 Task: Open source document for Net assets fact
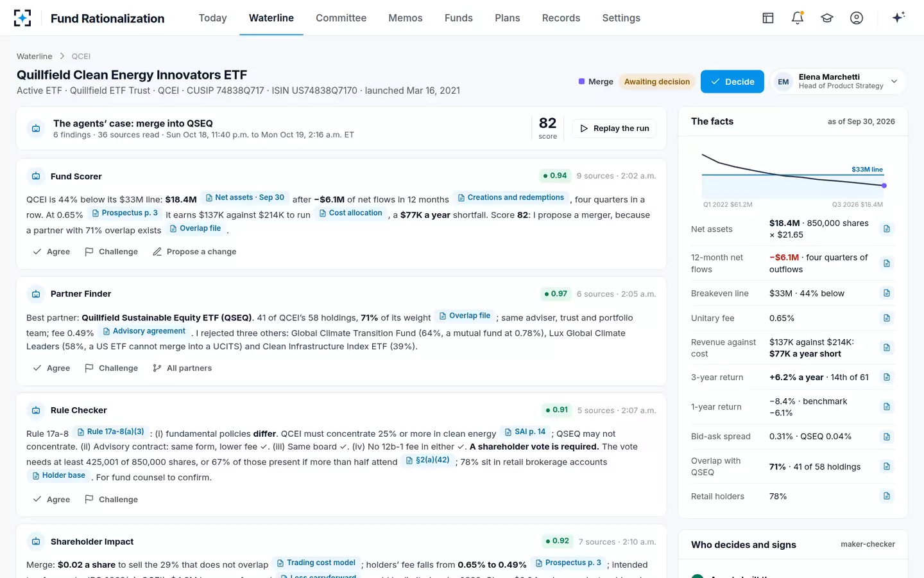pyautogui.click(x=887, y=229)
